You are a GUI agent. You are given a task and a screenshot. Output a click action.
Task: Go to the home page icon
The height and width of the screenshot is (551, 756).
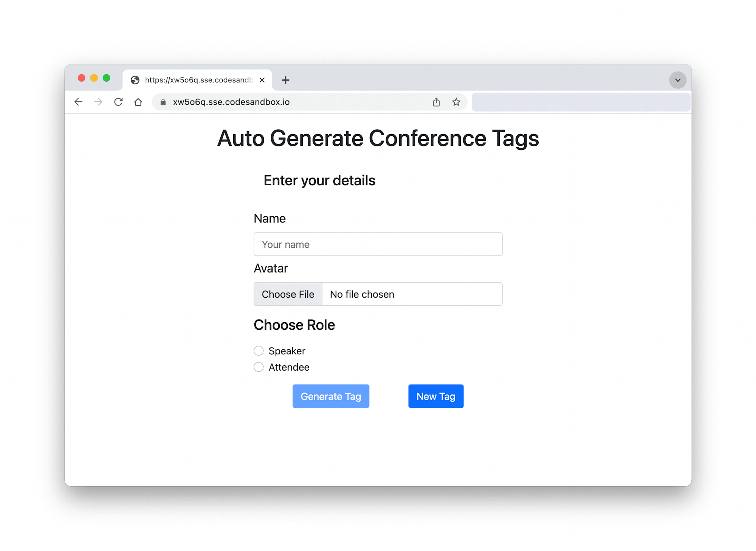point(138,102)
